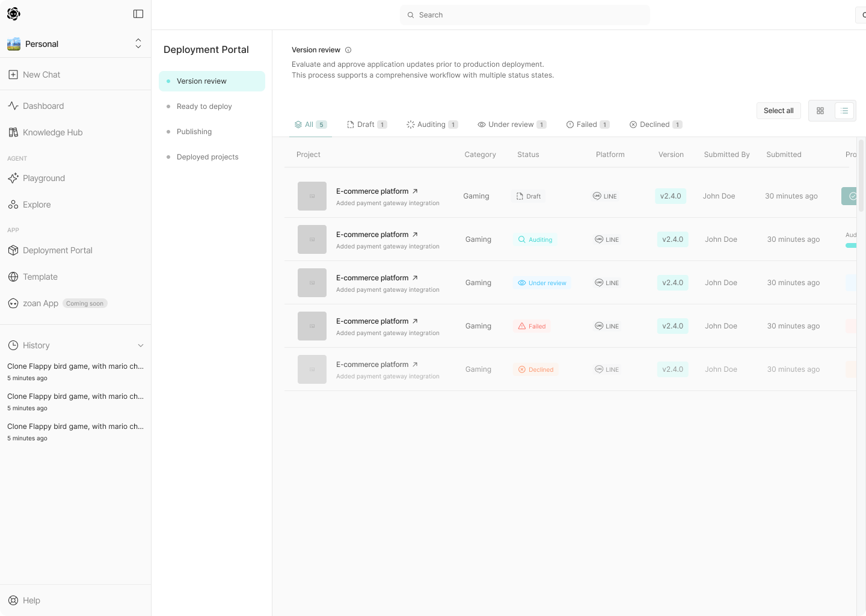Open the Publishing section
Viewport: 866px width, 616px height.
212,132
